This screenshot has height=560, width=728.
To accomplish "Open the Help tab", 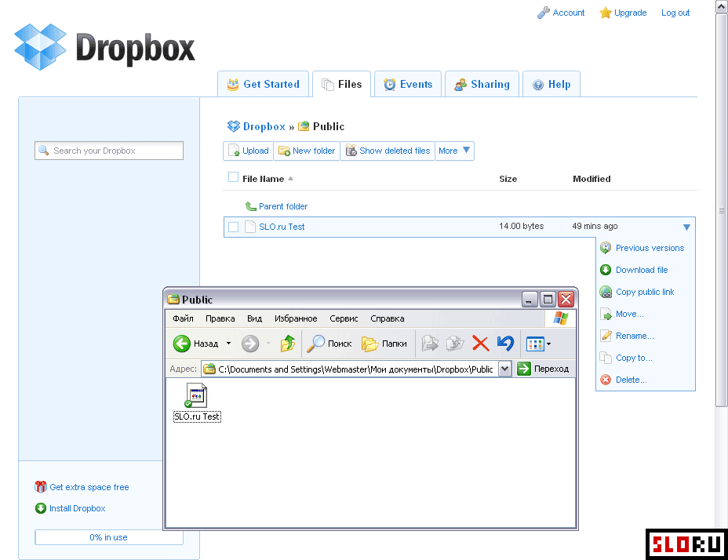I will pyautogui.click(x=551, y=84).
